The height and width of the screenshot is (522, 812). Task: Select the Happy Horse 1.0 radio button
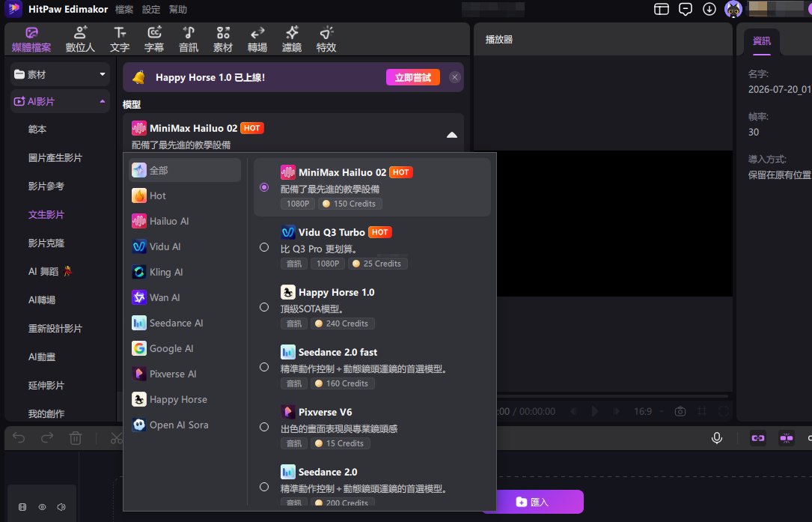pos(264,307)
